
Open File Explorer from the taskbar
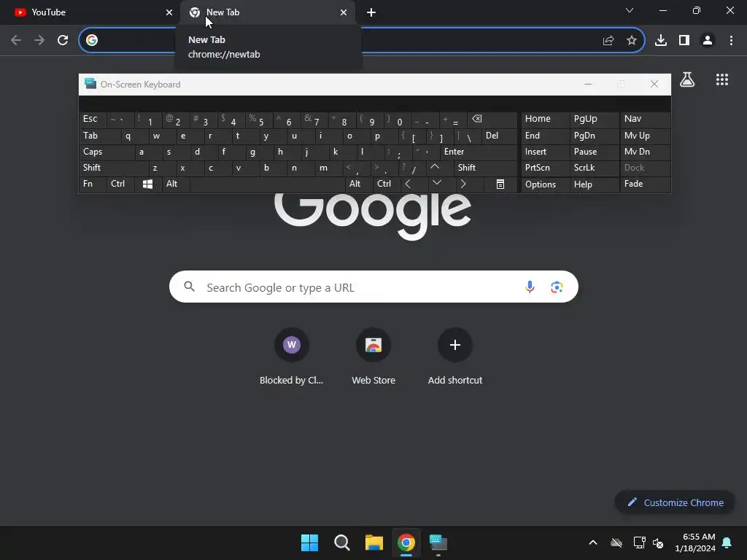coord(374,542)
